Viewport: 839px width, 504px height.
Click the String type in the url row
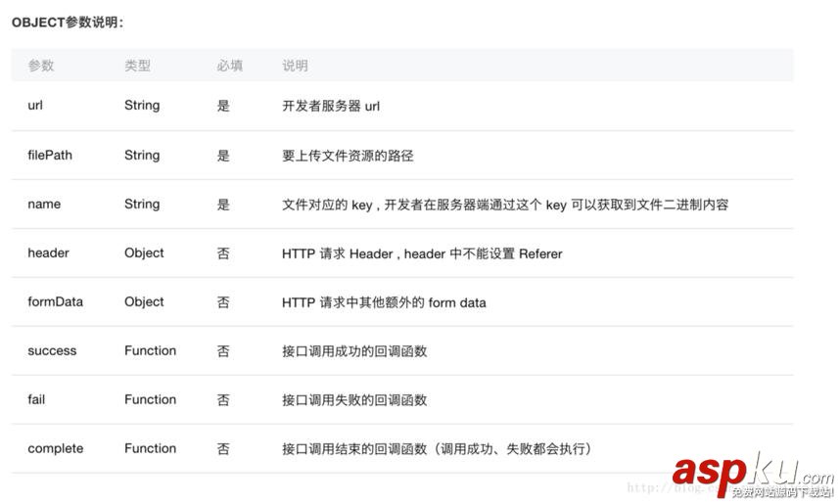click(x=142, y=106)
